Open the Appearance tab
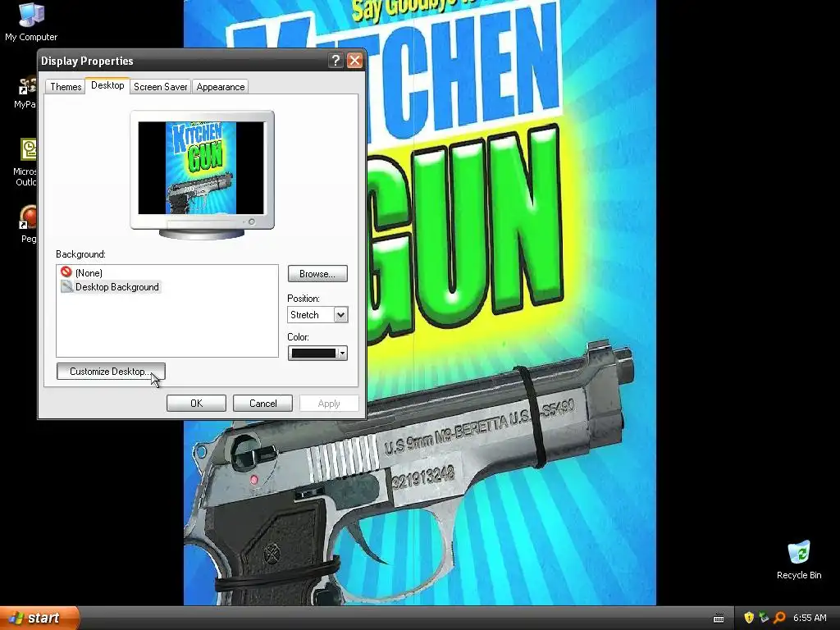The height and width of the screenshot is (630, 840). coord(220,87)
